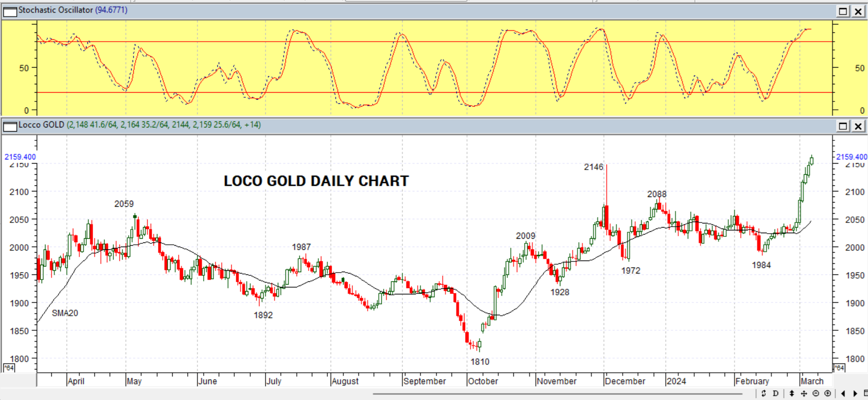Click the 2024 year label on date axis
Screen dimensions: 868x400
676,381
